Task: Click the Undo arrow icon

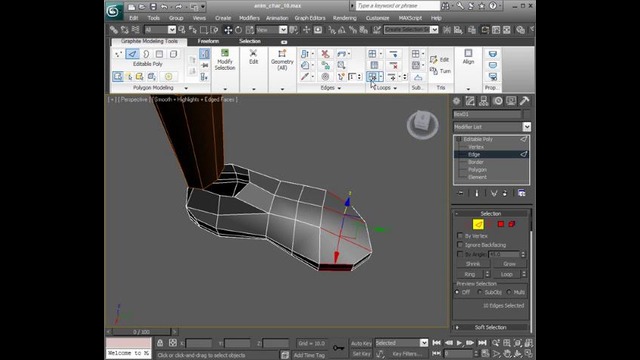Action: pos(164,7)
